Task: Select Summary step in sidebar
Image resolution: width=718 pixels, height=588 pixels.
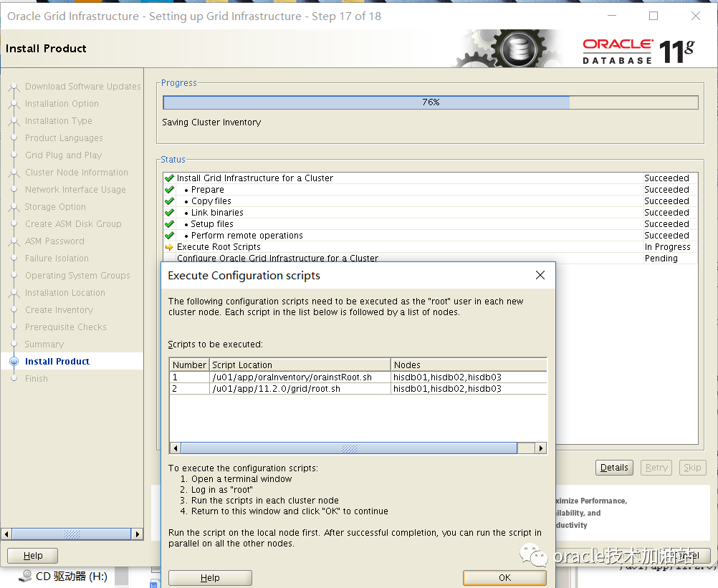Action: tap(44, 344)
